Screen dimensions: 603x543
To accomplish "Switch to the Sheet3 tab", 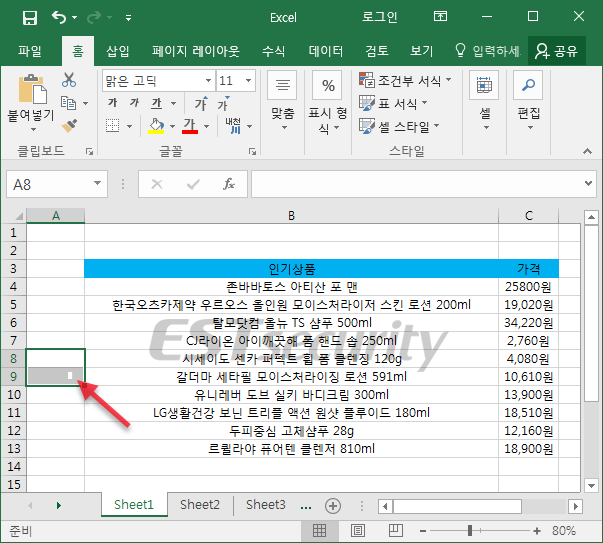I will click(266, 504).
